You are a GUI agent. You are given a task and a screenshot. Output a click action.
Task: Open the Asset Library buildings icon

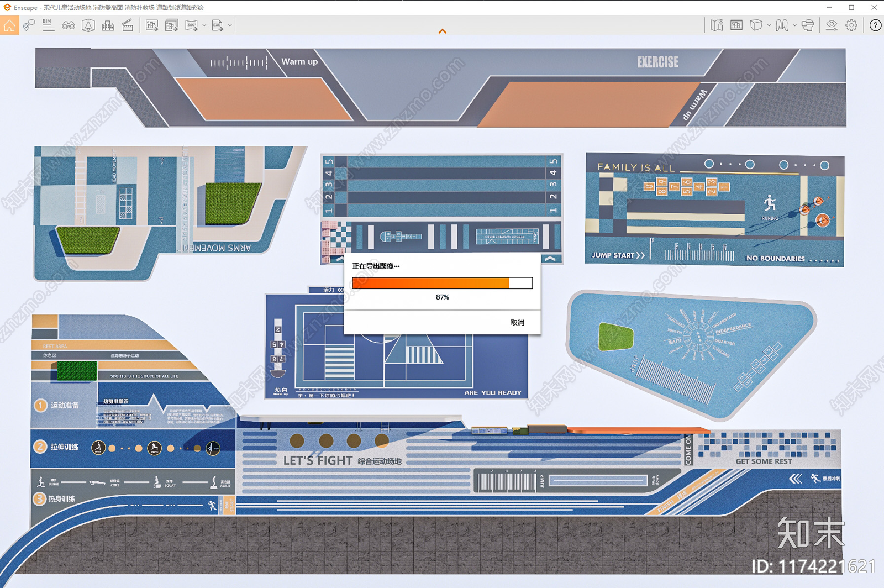[x=108, y=25]
